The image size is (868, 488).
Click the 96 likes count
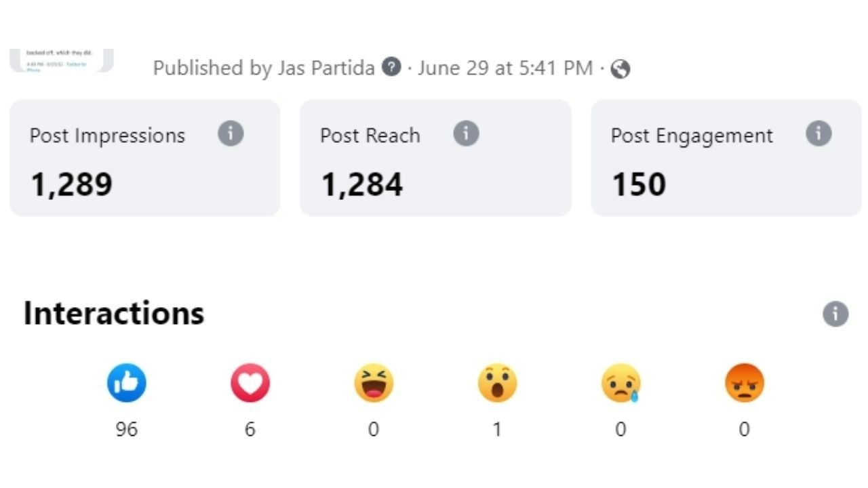[127, 429]
